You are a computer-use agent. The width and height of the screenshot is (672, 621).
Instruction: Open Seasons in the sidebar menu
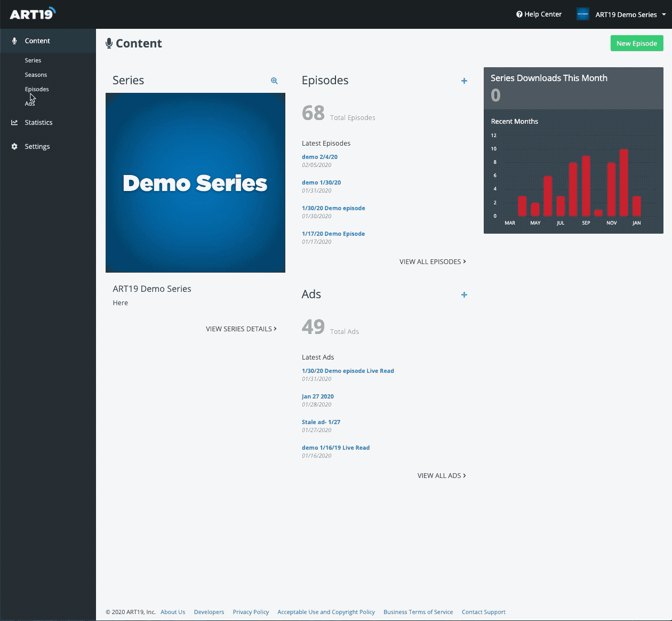(36, 75)
